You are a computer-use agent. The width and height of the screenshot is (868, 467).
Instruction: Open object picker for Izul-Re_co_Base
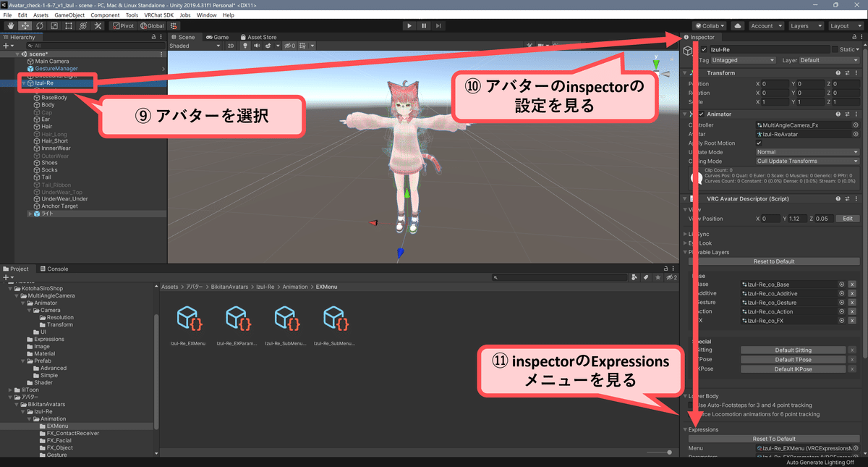pyautogui.click(x=842, y=285)
